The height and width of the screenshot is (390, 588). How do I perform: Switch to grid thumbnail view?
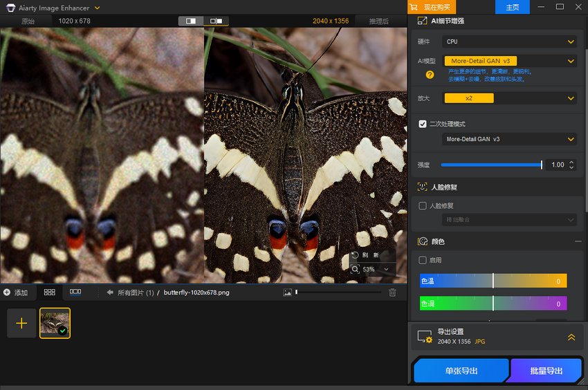click(x=49, y=292)
